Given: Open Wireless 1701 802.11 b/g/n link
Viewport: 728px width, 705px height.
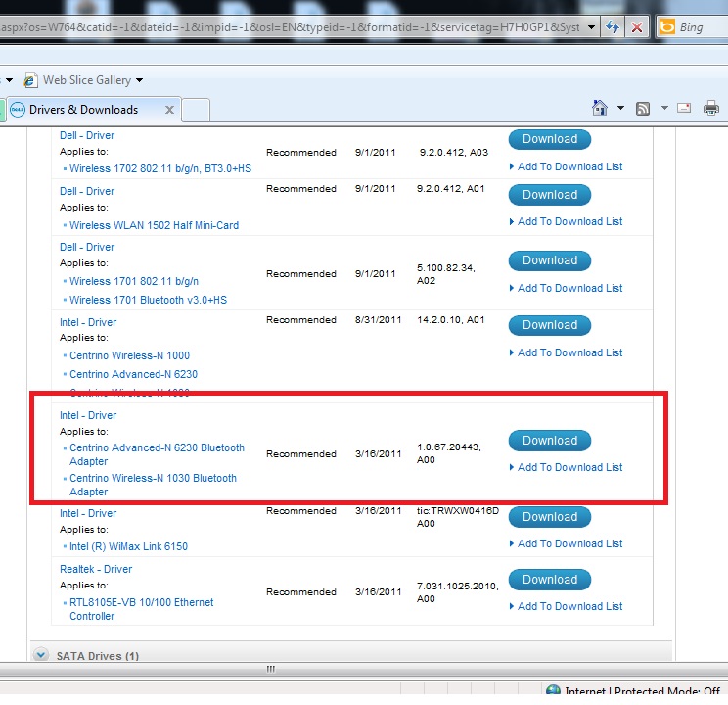Looking at the screenshot, I should point(134,281).
